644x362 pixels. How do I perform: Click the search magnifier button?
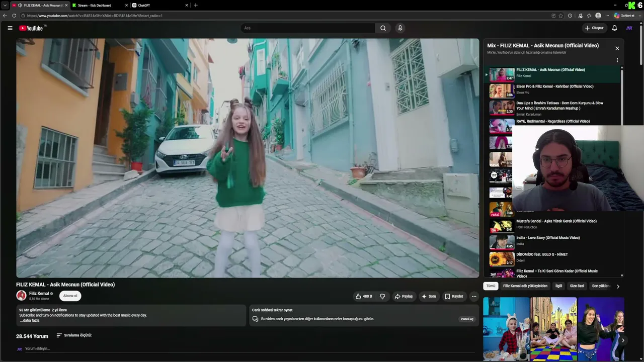(383, 28)
